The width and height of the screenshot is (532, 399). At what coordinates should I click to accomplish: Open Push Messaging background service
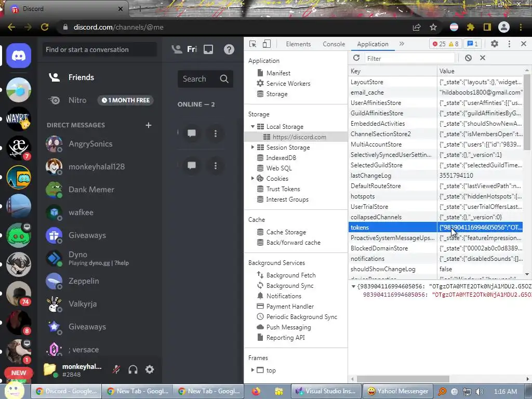tap(288, 327)
